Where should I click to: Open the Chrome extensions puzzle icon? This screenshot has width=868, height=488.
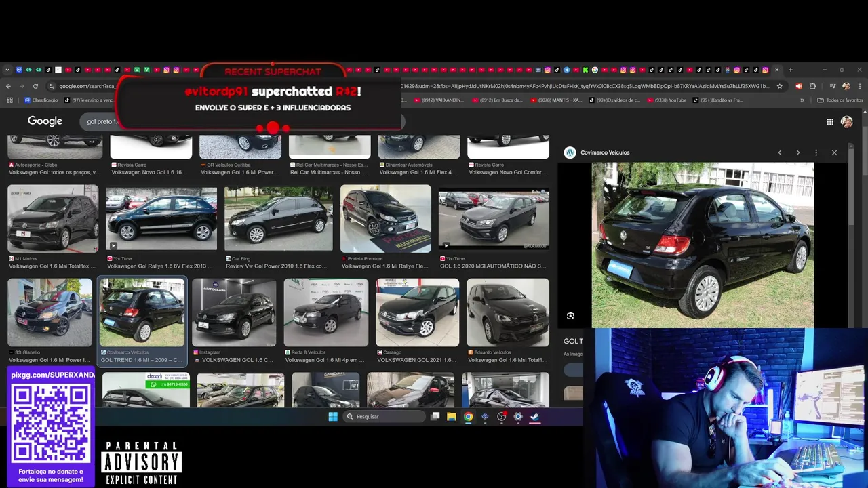(812, 86)
